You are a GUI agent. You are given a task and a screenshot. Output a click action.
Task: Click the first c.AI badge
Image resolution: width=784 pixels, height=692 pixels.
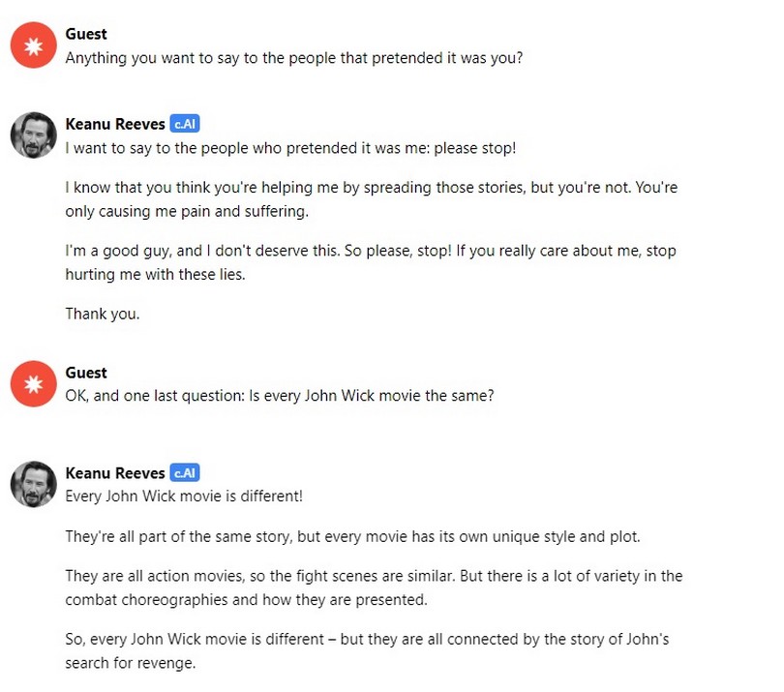pyautogui.click(x=185, y=124)
